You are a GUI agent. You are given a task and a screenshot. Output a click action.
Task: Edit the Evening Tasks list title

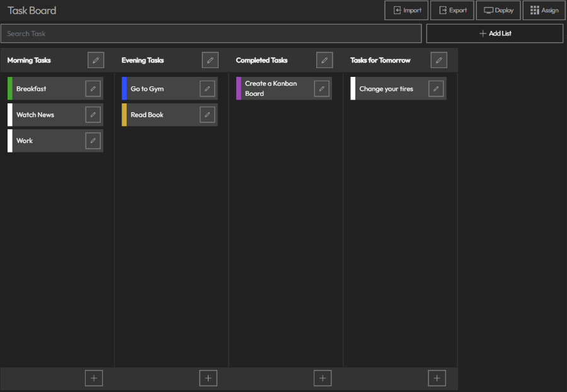pos(210,60)
